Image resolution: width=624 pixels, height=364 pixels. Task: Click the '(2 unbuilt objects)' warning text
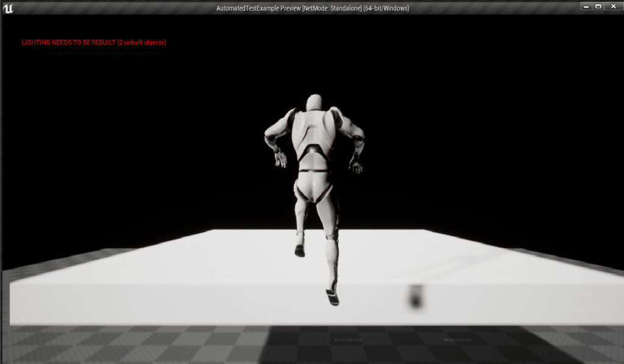[141, 43]
